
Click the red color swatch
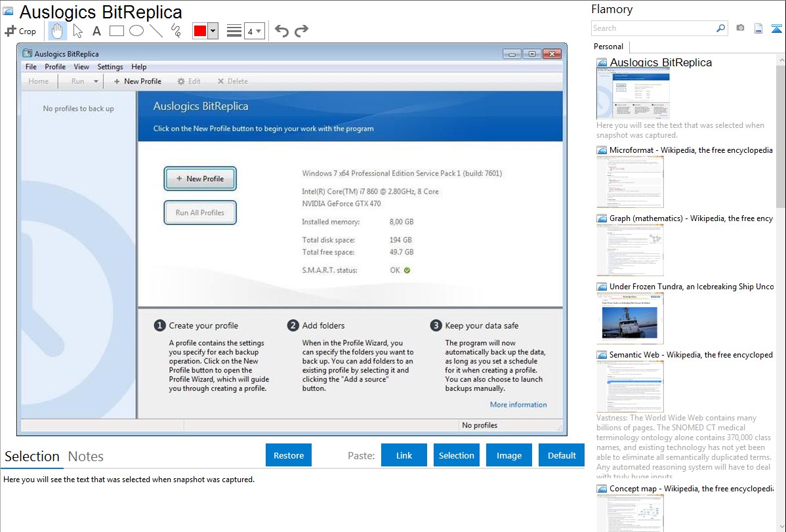coord(200,31)
